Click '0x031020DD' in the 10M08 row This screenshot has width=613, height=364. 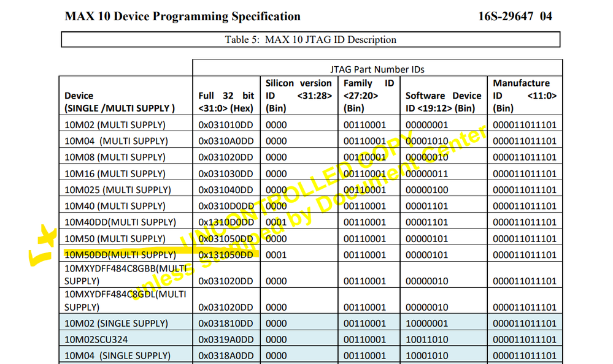click(x=226, y=157)
